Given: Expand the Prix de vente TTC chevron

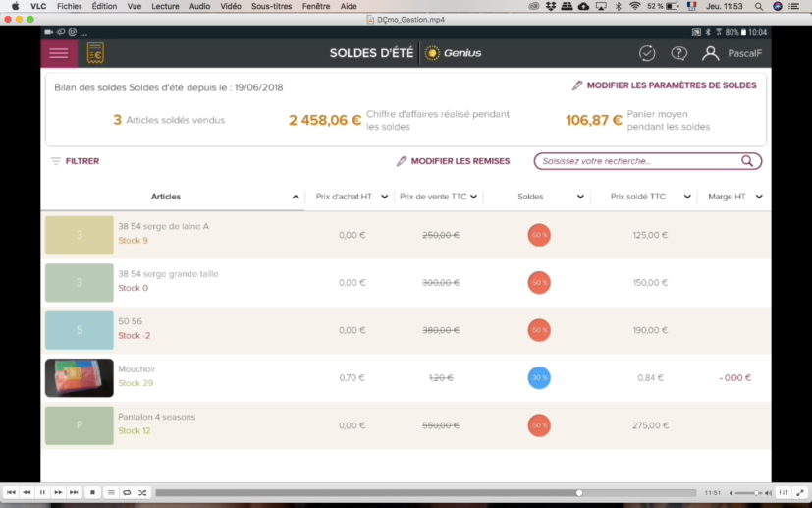Looking at the screenshot, I should point(474,197).
